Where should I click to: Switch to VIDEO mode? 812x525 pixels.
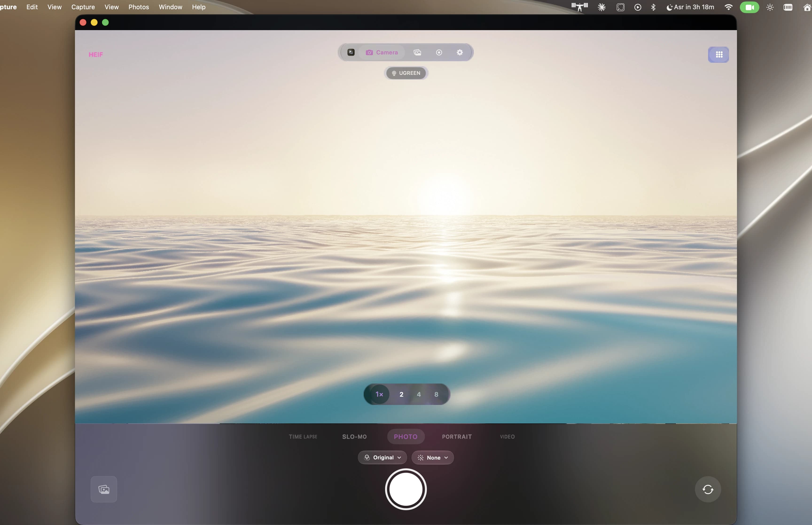tap(507, 437)
